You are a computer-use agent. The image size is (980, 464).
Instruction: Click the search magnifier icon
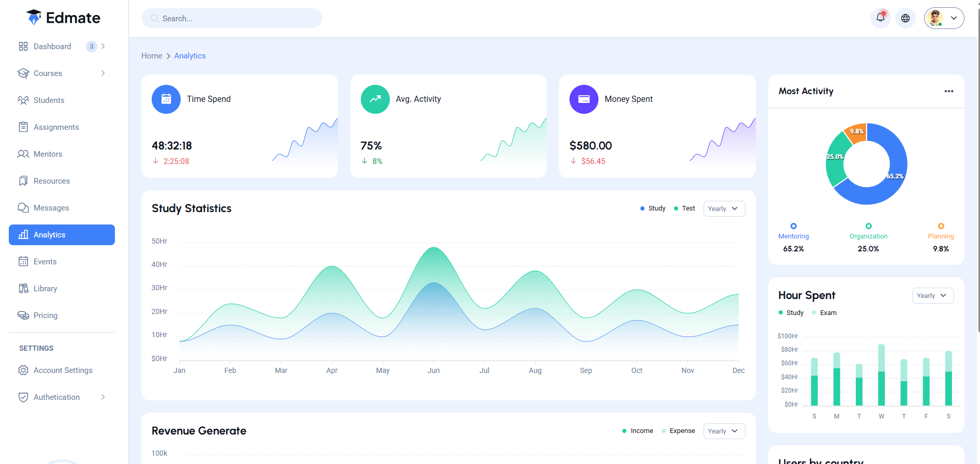point(154,18)
